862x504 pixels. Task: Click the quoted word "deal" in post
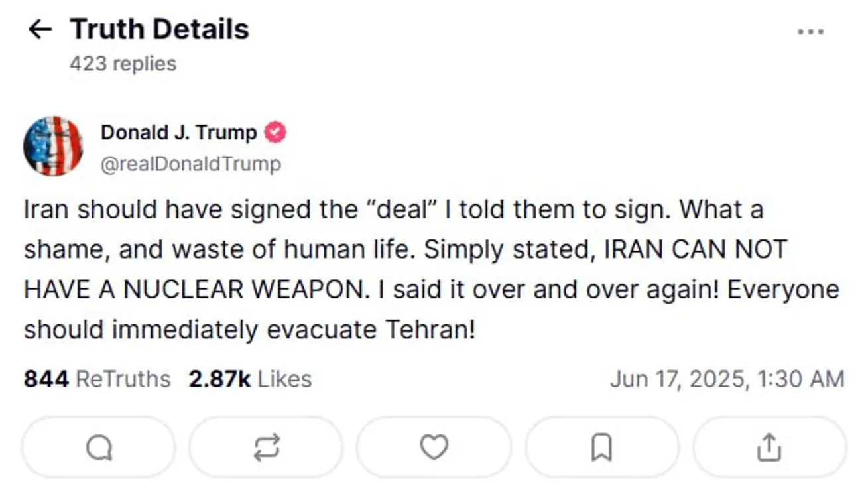point(404,210)
